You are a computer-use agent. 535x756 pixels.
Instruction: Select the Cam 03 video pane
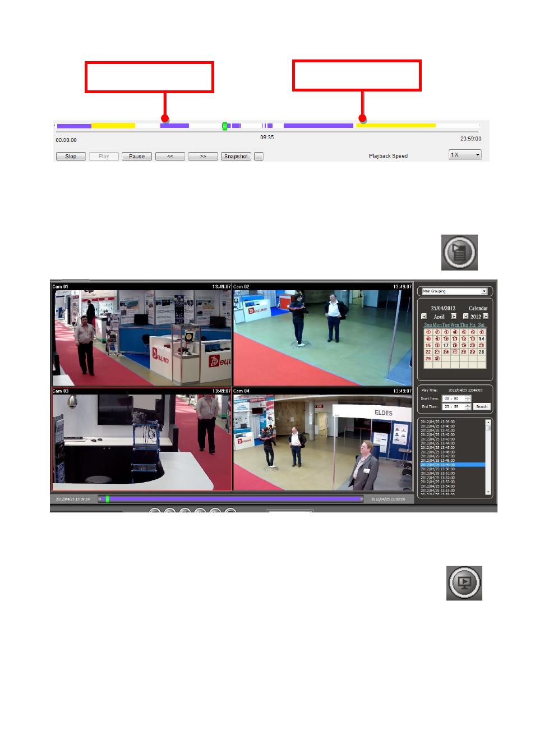[x=141, y=439]
